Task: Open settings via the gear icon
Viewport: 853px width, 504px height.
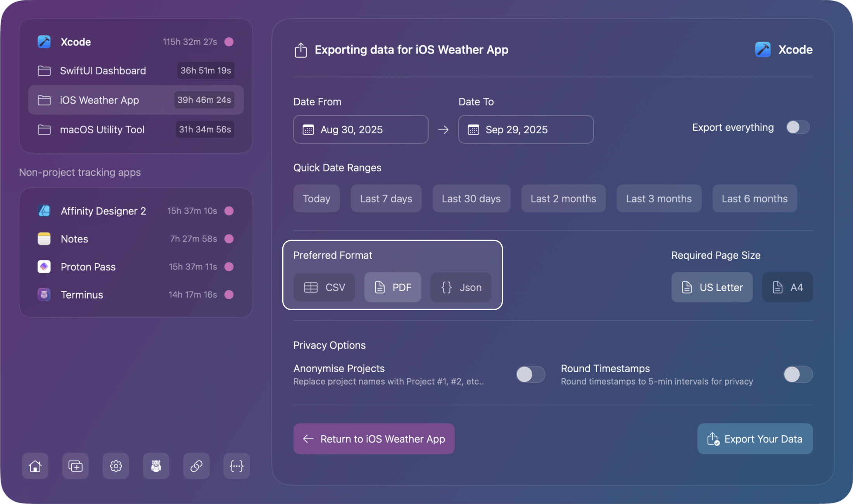Action: (116, 466)
